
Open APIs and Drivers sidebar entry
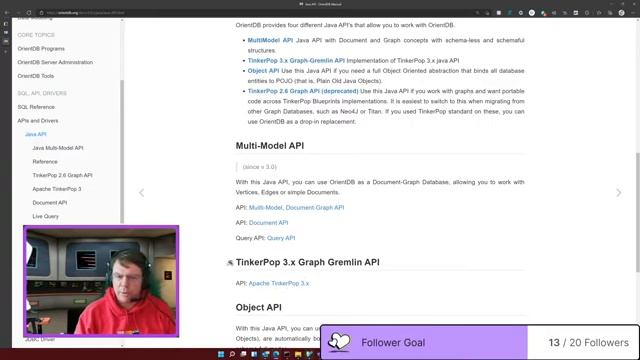[38, 120]
